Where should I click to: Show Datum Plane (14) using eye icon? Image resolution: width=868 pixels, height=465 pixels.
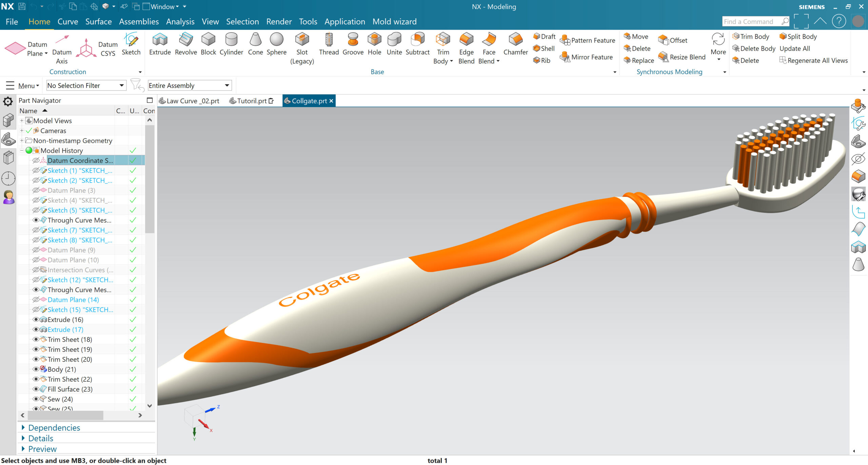[36, 300]
